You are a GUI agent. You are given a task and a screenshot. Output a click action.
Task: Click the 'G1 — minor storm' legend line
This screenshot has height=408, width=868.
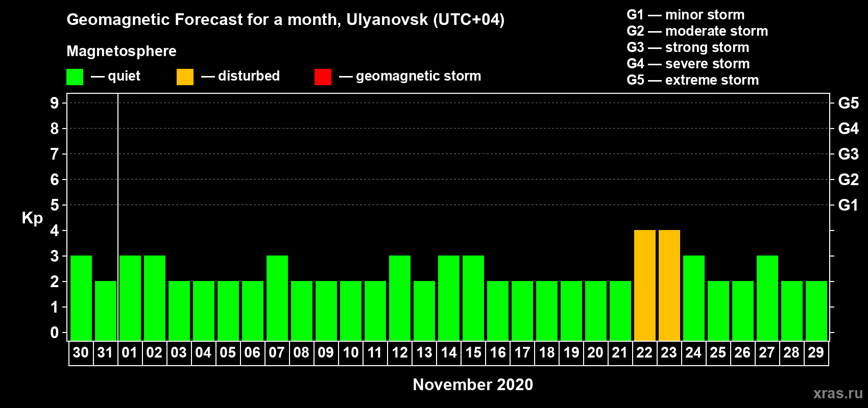pyautogui.click(x=686, y=15)
